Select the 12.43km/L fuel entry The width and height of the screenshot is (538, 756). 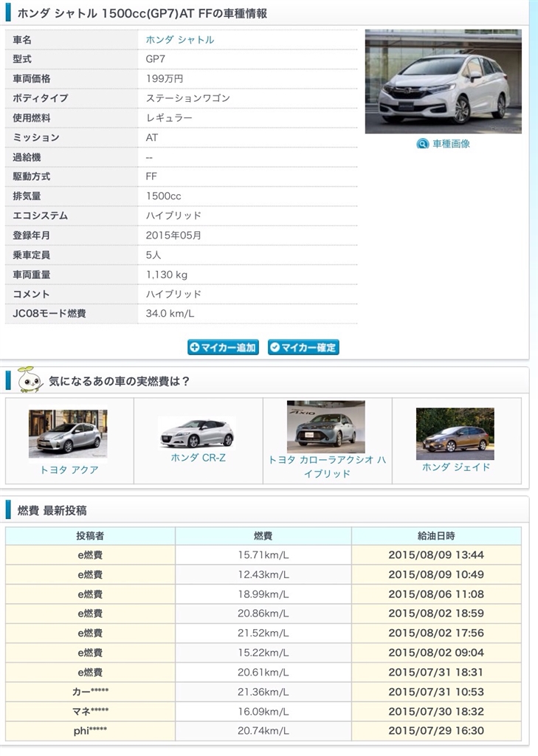pyautogui.click(x=263, y=574)
